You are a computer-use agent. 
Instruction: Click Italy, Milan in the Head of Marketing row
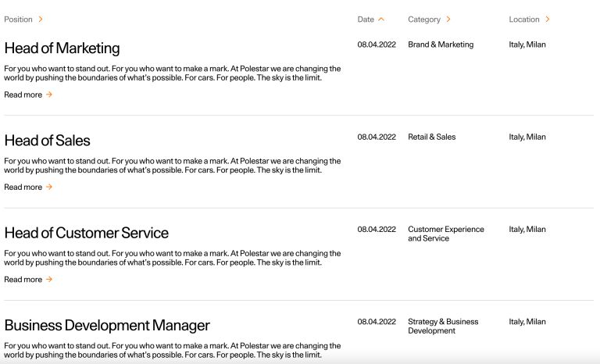click(527, 45)
